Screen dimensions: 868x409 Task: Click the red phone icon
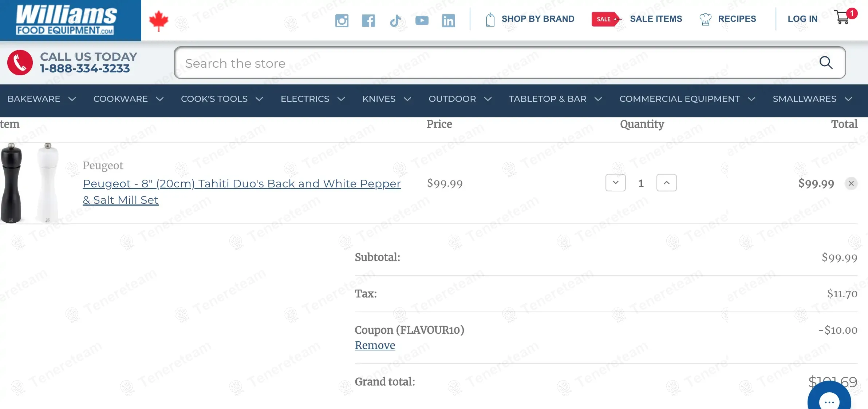click(20, 63)
